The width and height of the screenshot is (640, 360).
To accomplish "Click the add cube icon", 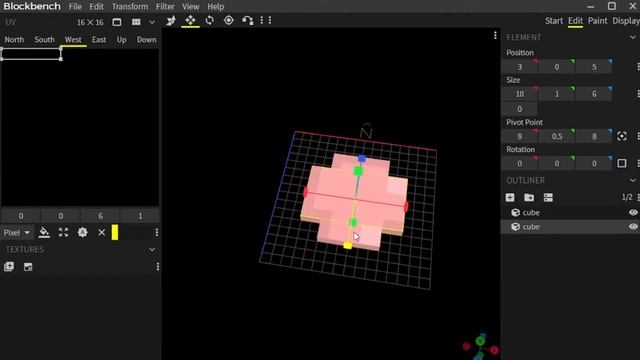I will tap(510, 198).
